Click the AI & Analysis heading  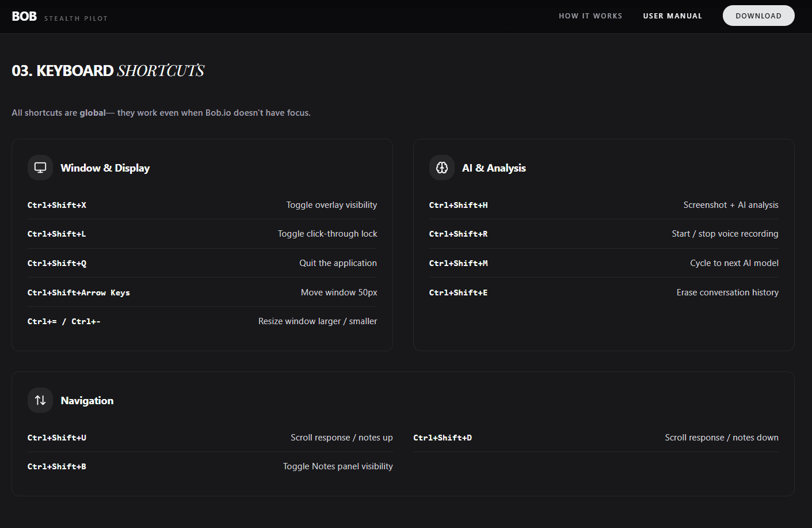[x=494, y=168]
